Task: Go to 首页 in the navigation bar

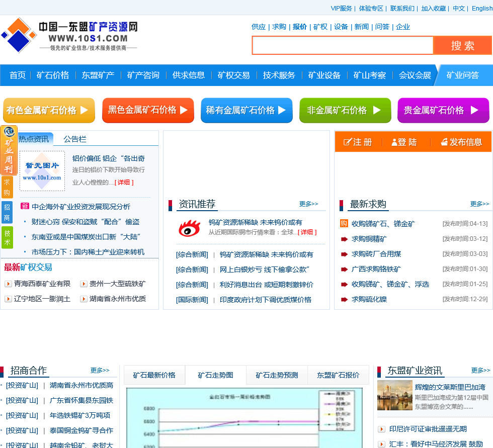Action: click(17, 75)
